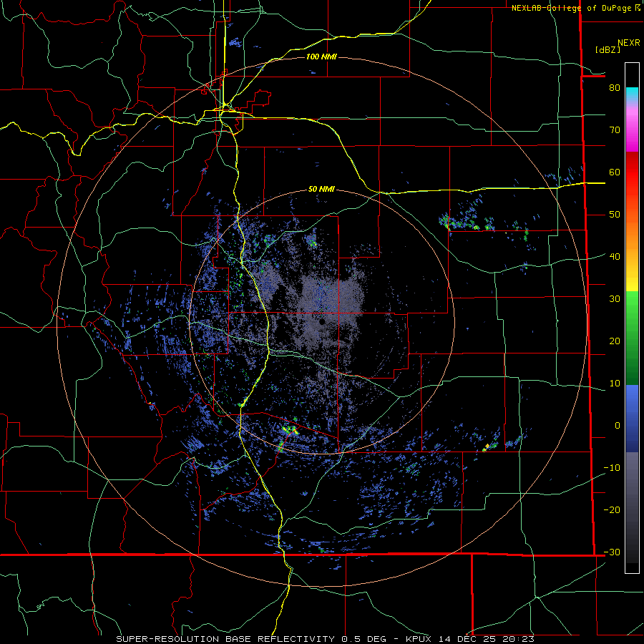Click the NEXR label above the color scale

629,43
